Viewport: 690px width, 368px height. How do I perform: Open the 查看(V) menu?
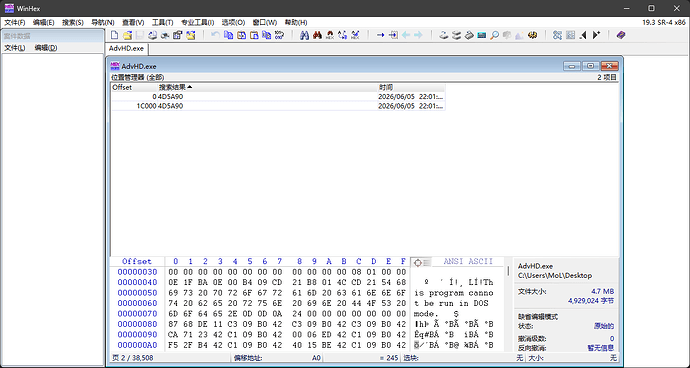[x=133, y=22]
